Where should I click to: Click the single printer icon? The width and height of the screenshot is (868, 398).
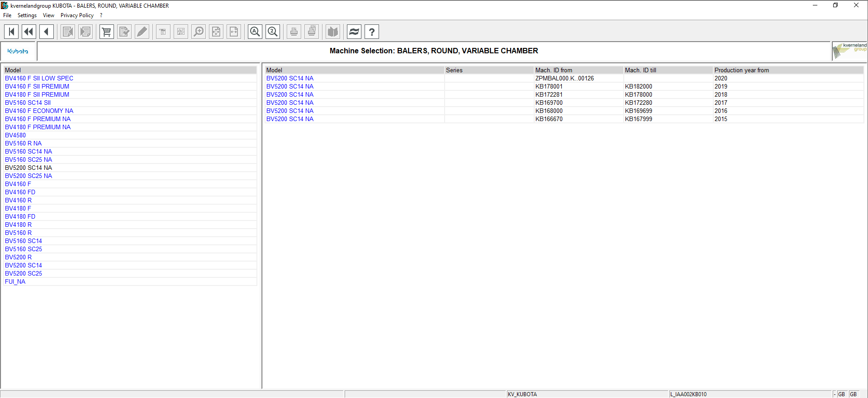[x=294, y=32]
